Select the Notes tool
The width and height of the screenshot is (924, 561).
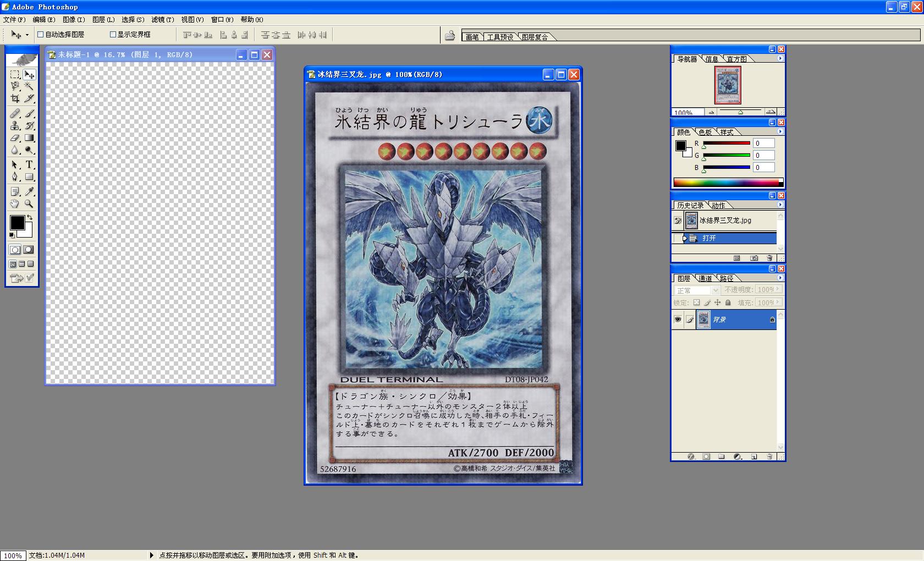pyautogui.click(x=15, y=191)
